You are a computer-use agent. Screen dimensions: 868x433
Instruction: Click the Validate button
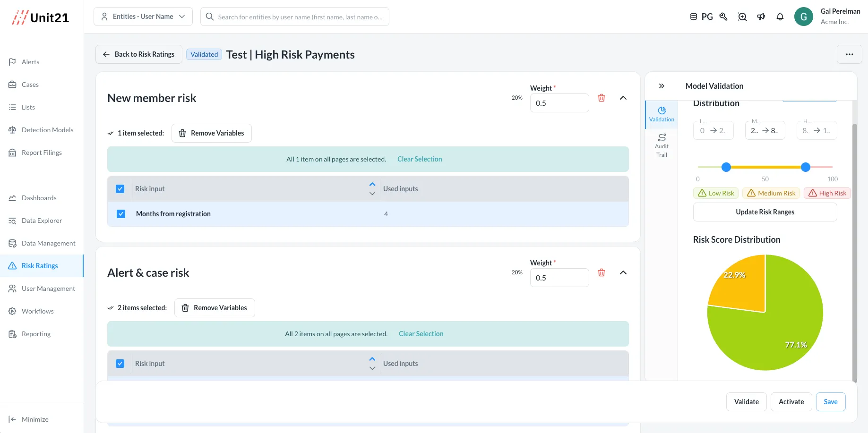pyautogui.click(x=747, y=402)
